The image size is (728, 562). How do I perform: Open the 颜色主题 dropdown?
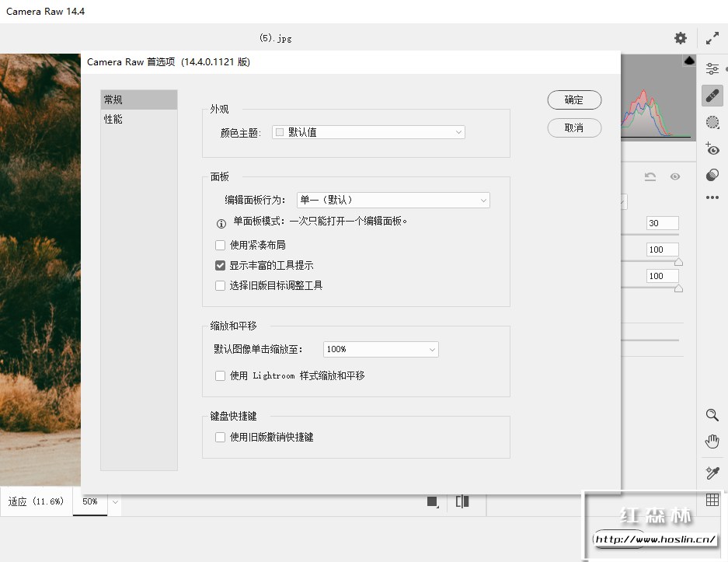point(368,132)
